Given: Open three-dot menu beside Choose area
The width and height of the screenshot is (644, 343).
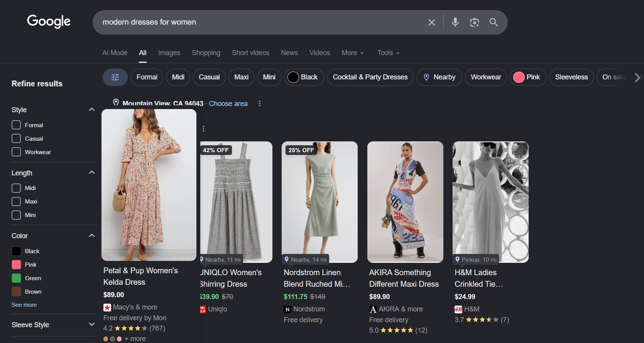Looking at the screenshot, I should coord(260,103).
